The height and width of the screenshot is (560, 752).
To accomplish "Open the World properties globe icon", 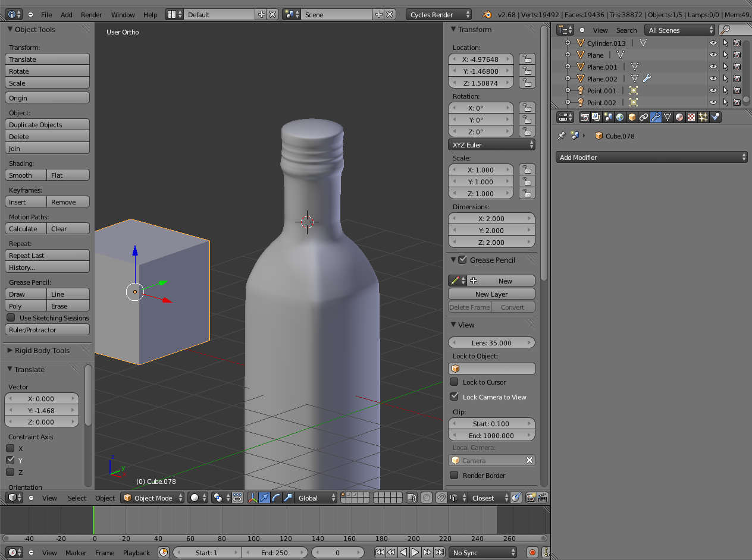I will (x=620, y=117).
